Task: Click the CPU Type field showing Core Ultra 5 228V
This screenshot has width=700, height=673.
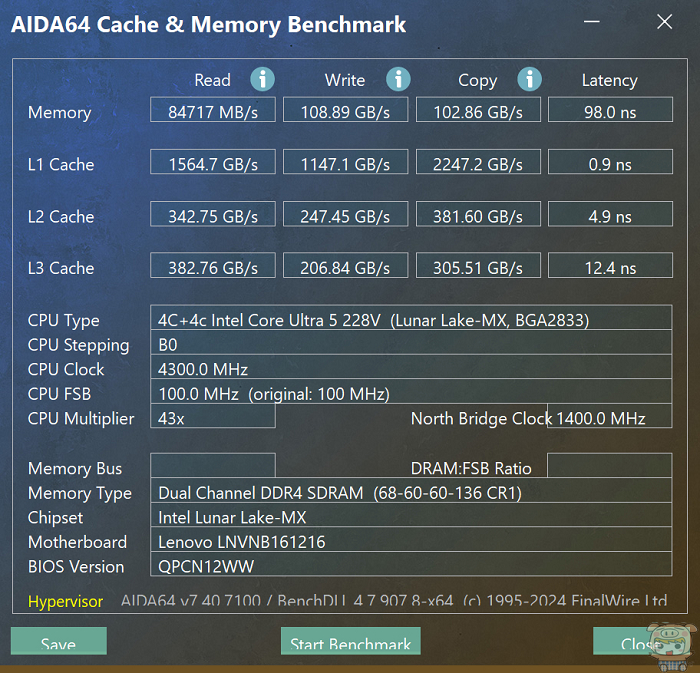Action: click(x=411, y=318)
